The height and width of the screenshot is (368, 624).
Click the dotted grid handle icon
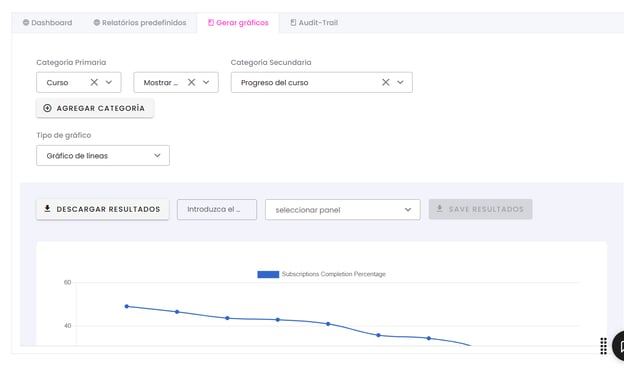click(x=603, y=346)
